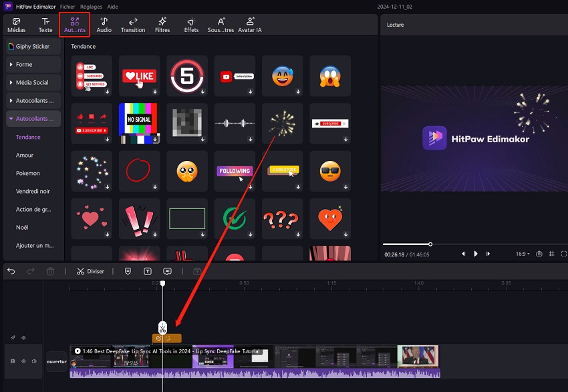This screenshot has width=568, height=392.
Task: Undo the last edit
Action: point(11,271)
